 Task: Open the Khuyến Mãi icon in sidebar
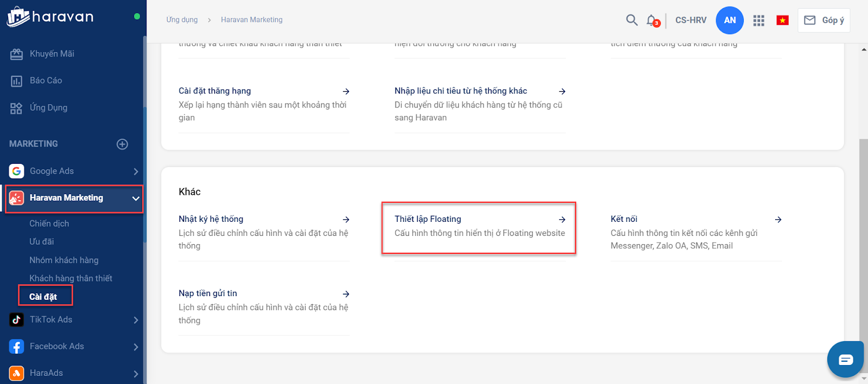coord(16,54)
